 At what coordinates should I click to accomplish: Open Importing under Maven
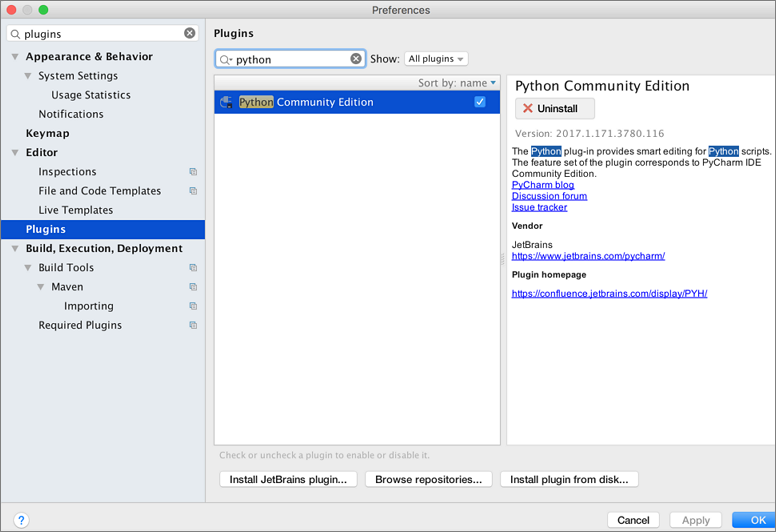tap(89, 306)
